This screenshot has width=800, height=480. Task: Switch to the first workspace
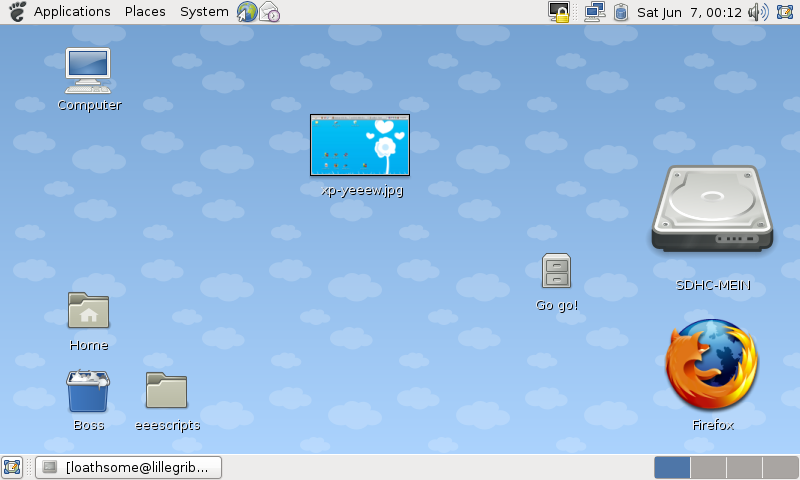click(x=672, y=467)
